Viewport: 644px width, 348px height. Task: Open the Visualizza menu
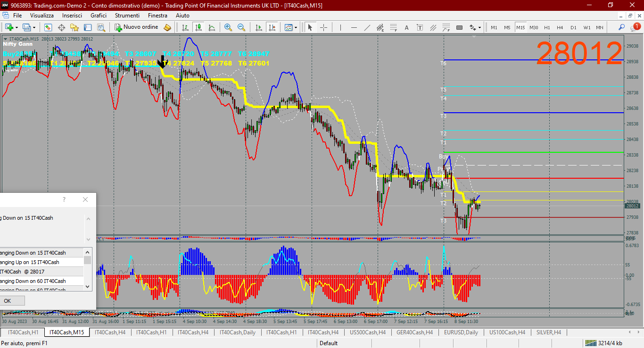[42, 16]
